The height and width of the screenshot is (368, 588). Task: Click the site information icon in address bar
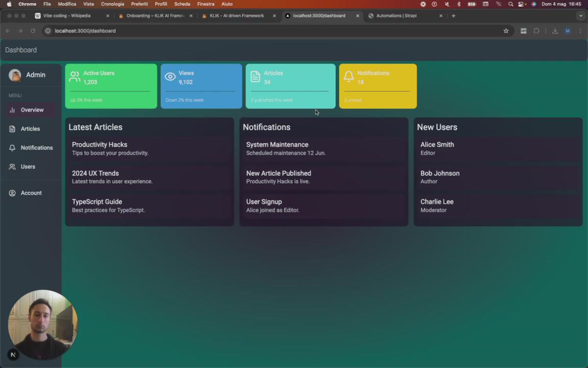pos(48,31)
